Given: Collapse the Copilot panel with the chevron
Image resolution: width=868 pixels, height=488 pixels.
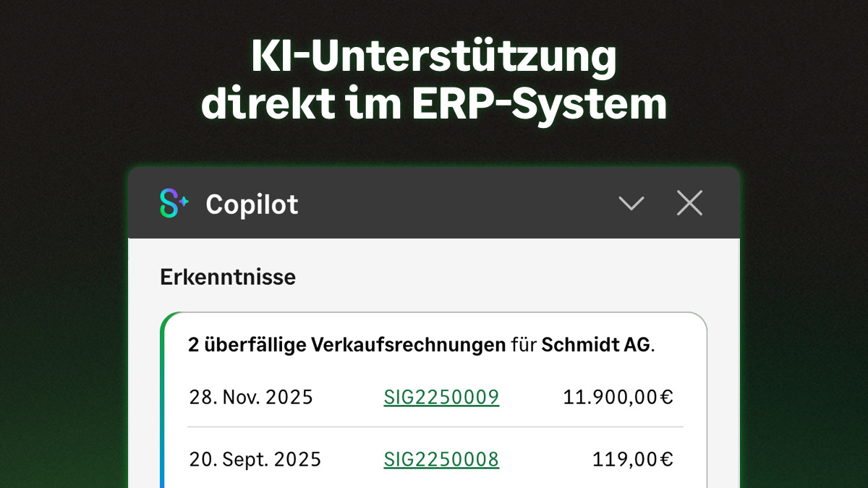Looking at the screenshot, I should click(x=631, y=205).
